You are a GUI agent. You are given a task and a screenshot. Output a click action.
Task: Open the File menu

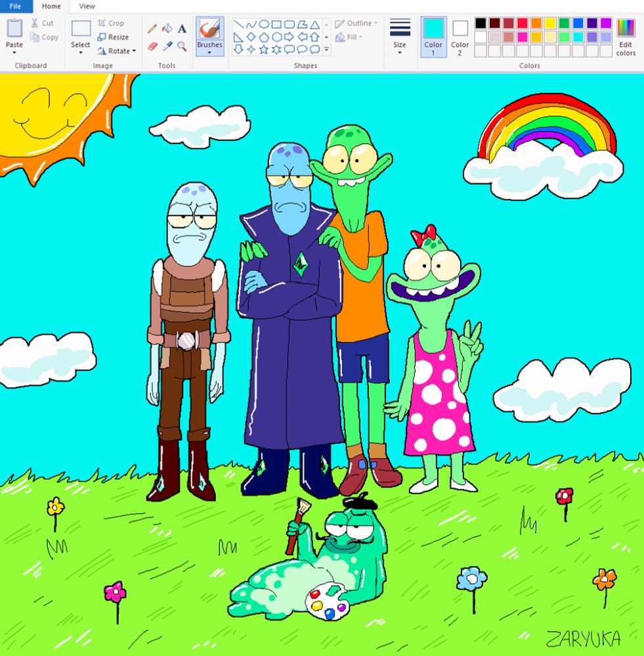click(x=16, y=7)
